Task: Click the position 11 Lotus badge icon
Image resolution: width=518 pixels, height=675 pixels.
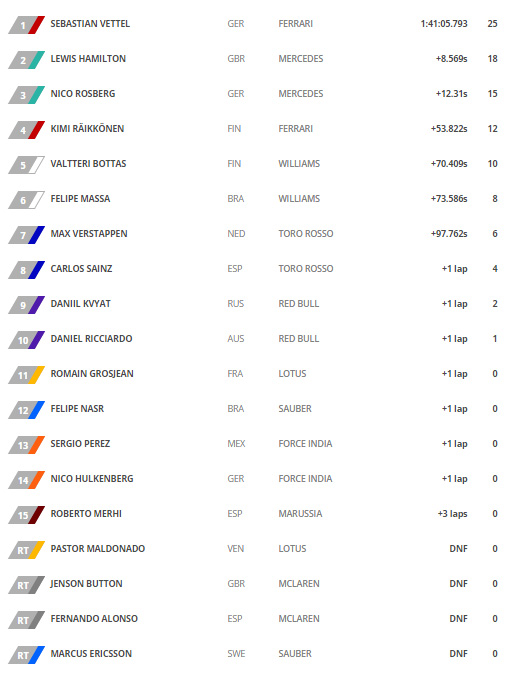Action: (x=27, y=375)
